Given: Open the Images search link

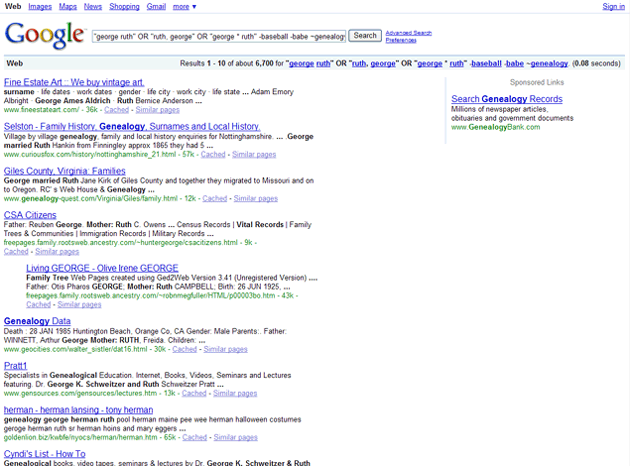Looking at the screenshot, I should click(x=40, y=6).
